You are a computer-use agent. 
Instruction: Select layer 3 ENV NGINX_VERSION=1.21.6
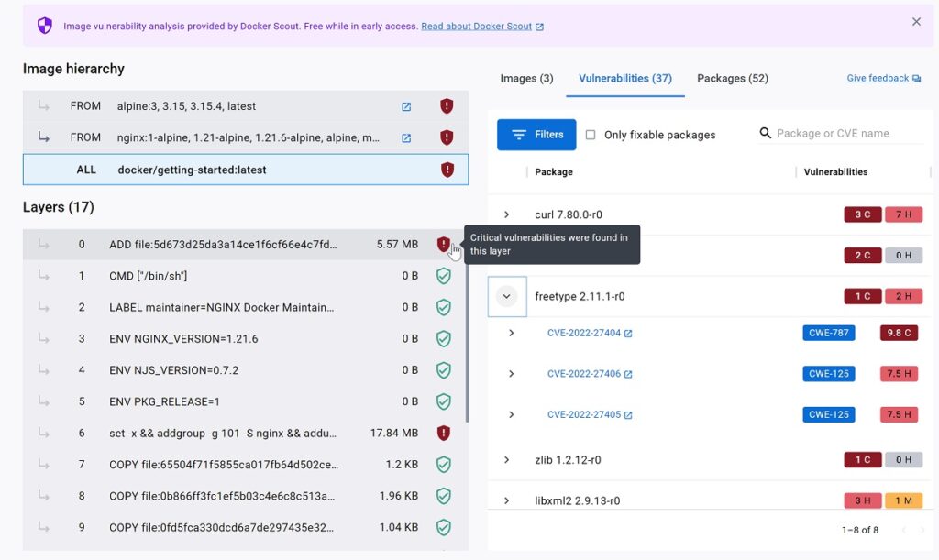coord(244,338)
